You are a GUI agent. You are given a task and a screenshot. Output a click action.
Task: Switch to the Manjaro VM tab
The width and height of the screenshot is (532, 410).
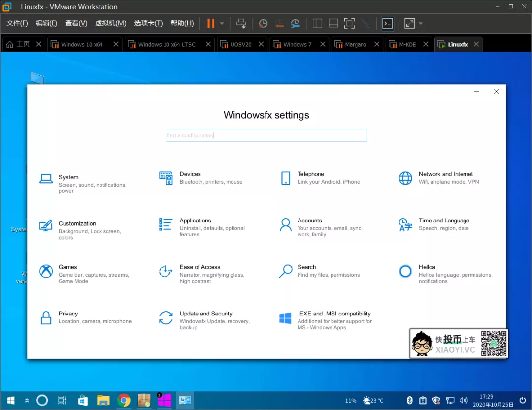(x=355, y=44)
